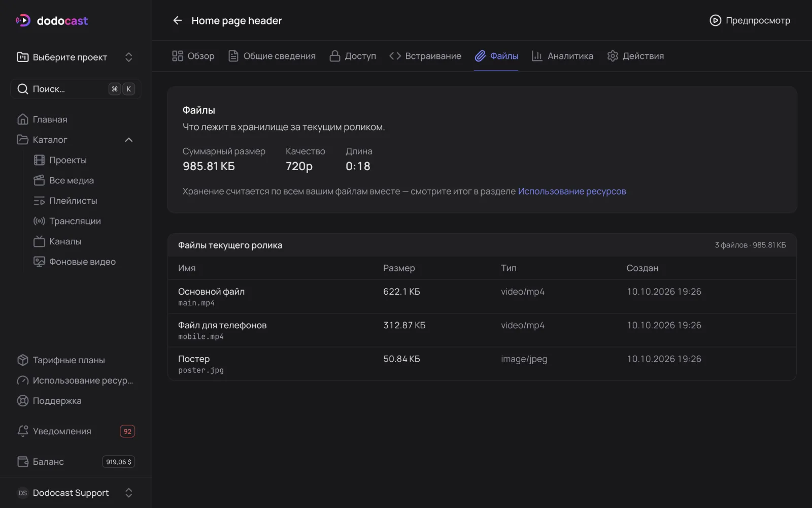Click the Фоновые видео icon
This screenshot has width=812, height=508.
pos(39,262)
